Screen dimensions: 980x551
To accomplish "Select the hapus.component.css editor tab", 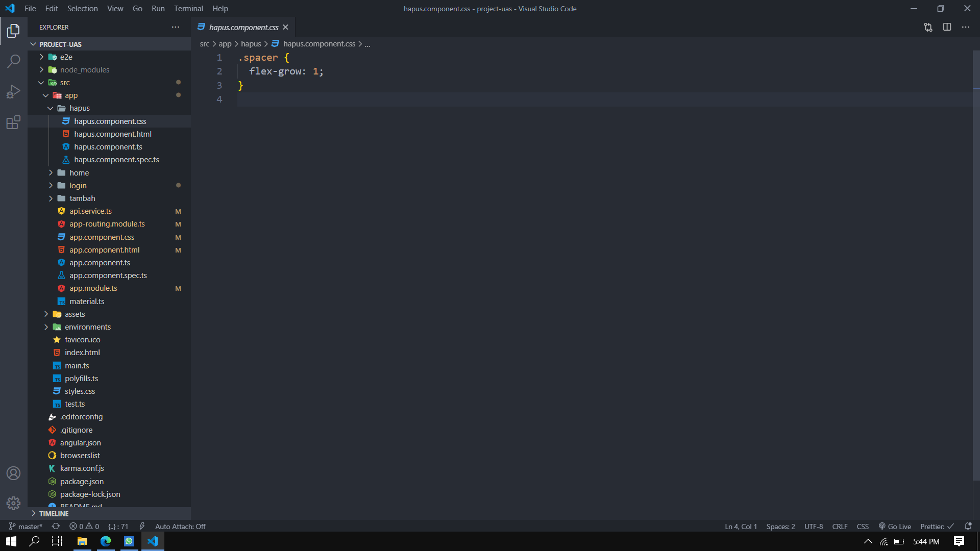I will (243, 27).
